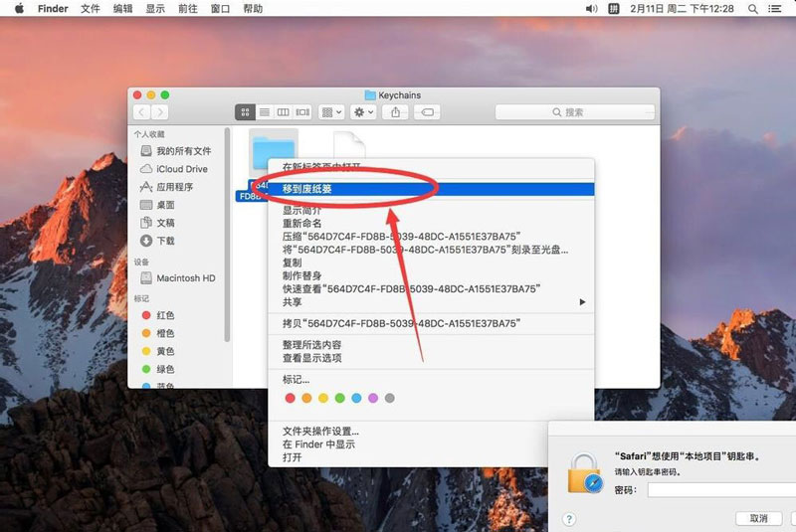This screenshot has height=532, width=796.
Task: Choose 快速查看 option in context menu
Action: [431, 289]
